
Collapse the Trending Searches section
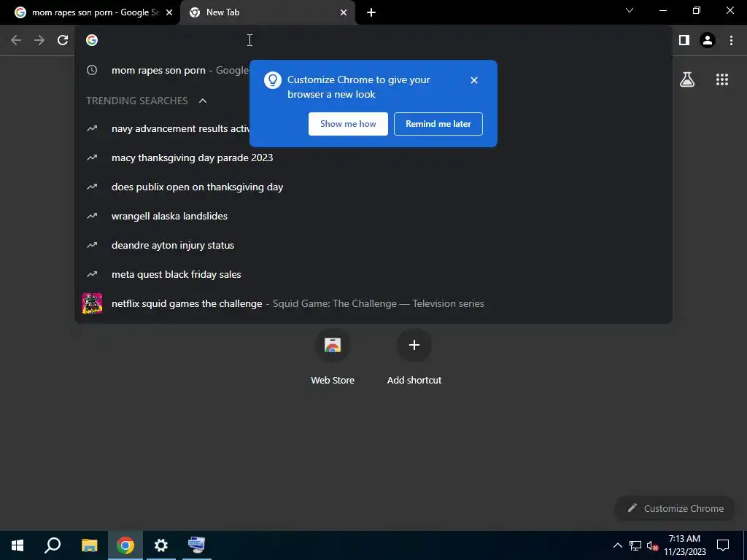tap(203, 101)
